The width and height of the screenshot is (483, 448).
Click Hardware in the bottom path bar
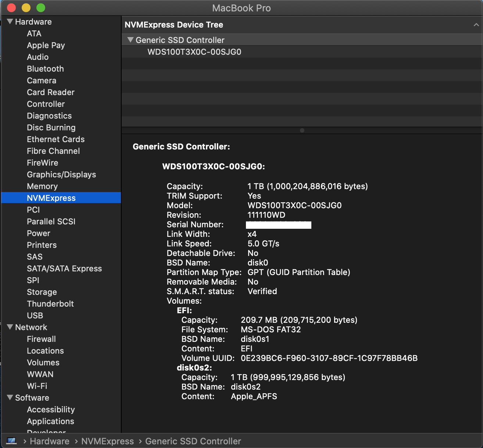point(50,441)
